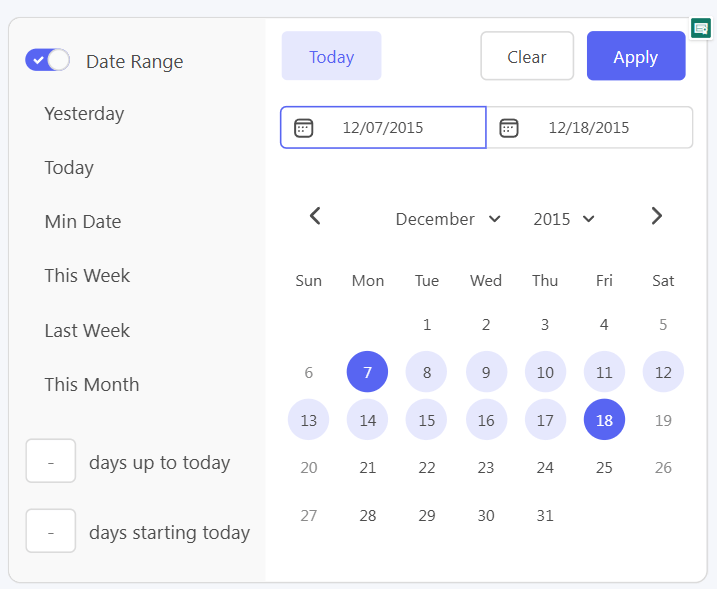Select December 21 in the calendar
Image resolution: width=717 pixels, height=589 pixels.
(368, 467)
